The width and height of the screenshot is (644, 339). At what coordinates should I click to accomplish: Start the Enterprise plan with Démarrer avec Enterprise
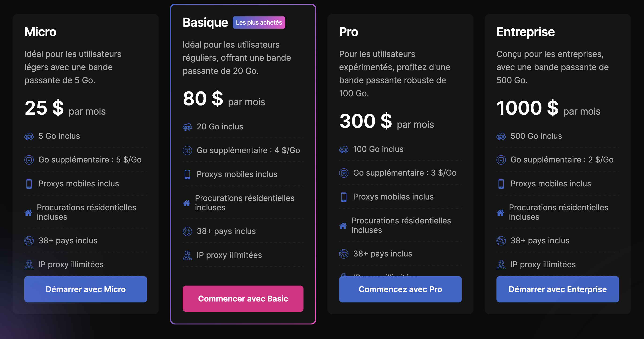[x=558, y=289]
